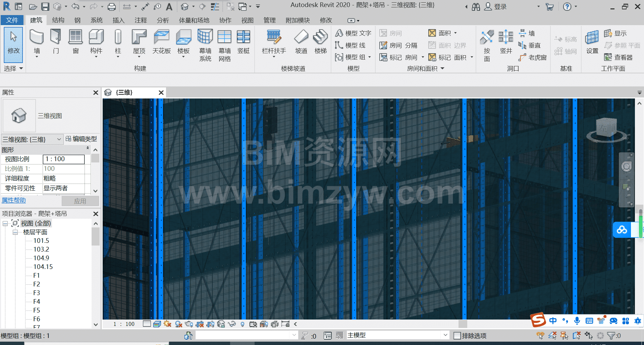Click the Model Text (模型文字) tool

point(353,33)
